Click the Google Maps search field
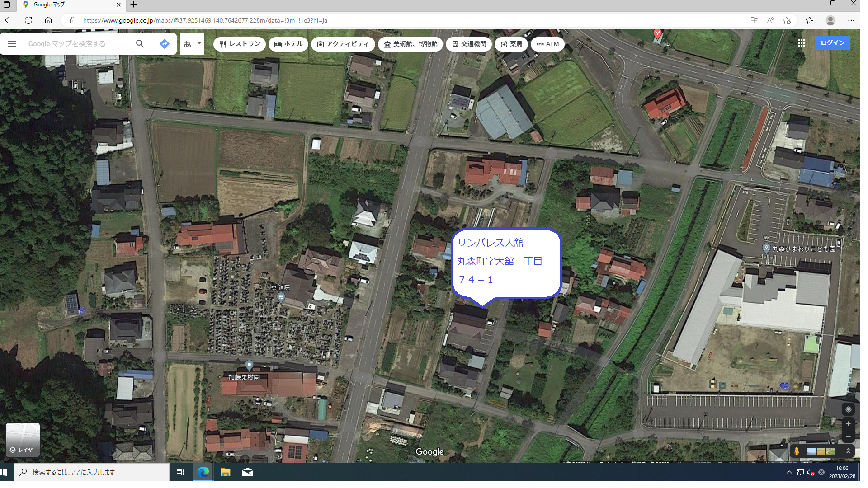The image size is (868, 488). click(x=77, y=44)
